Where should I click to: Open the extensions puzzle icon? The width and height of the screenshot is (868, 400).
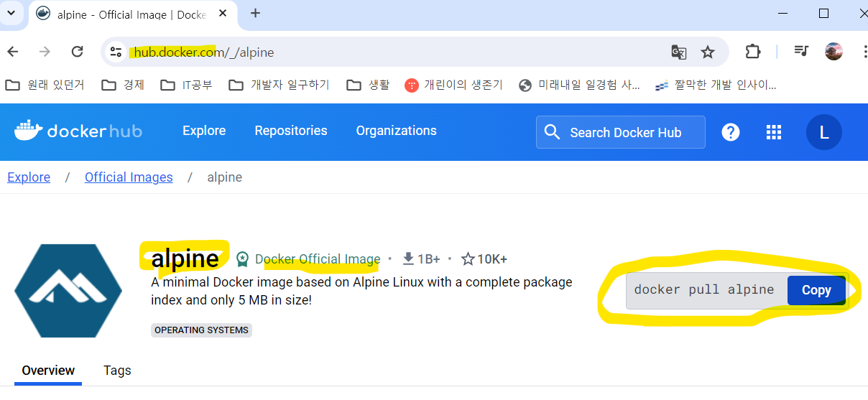(x=752, y=52)
